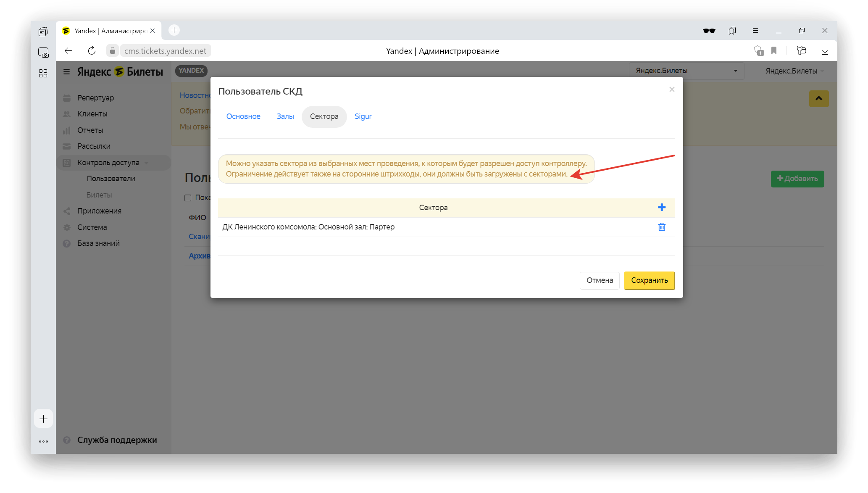Click the address bar URL
868x493 pixels.
[x=165, y=51]
